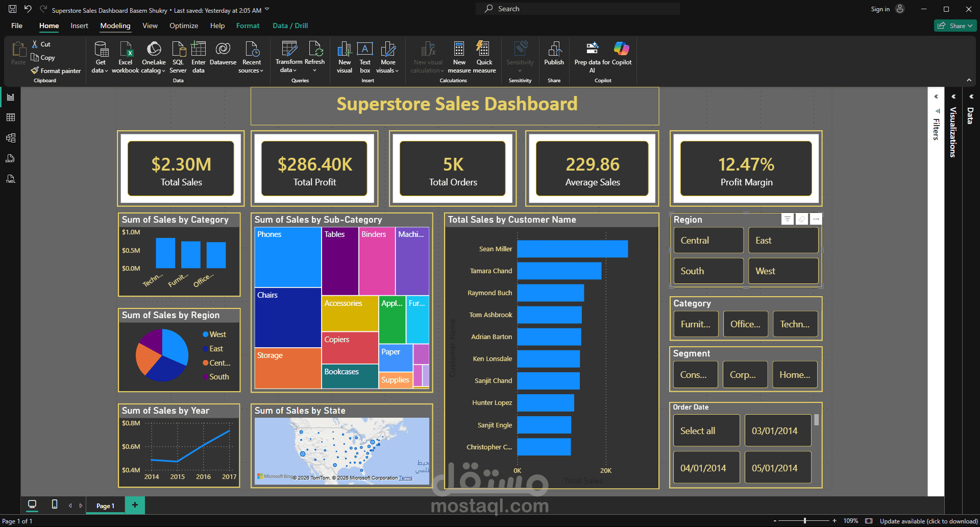Image resolution: width=980 pixels, height=527 pixels.
Task: Expand the Data pane
Action: (x=971, y=97)
